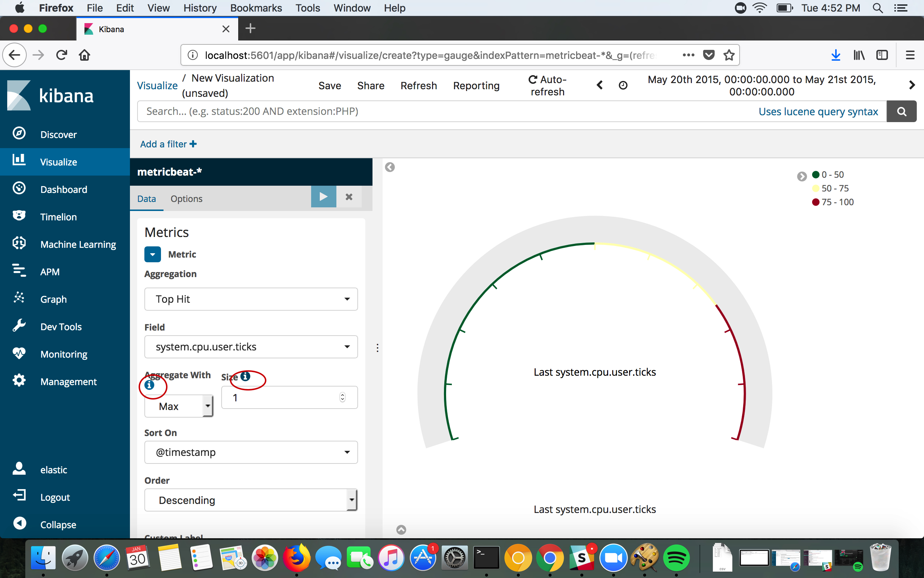Click the Dashboard gauge icon in sidebar
The image size is (924, 578).
pos(19,189)
